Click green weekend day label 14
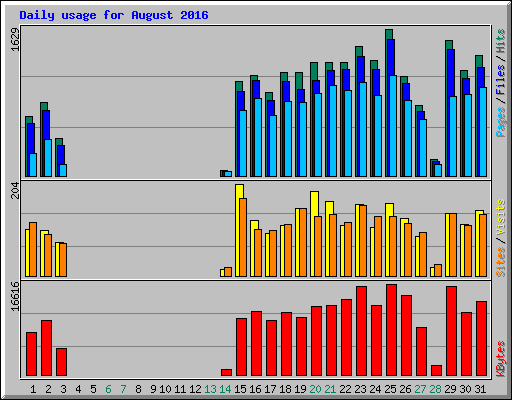Screen dimensions: 512x400 point(225,389)
